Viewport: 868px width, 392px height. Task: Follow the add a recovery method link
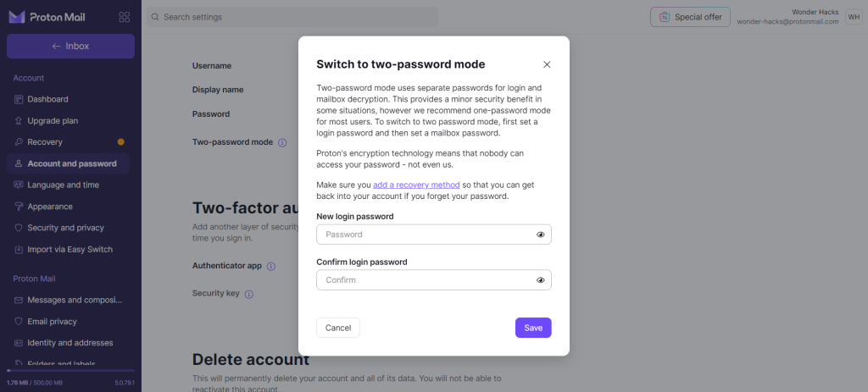point(416,185)
